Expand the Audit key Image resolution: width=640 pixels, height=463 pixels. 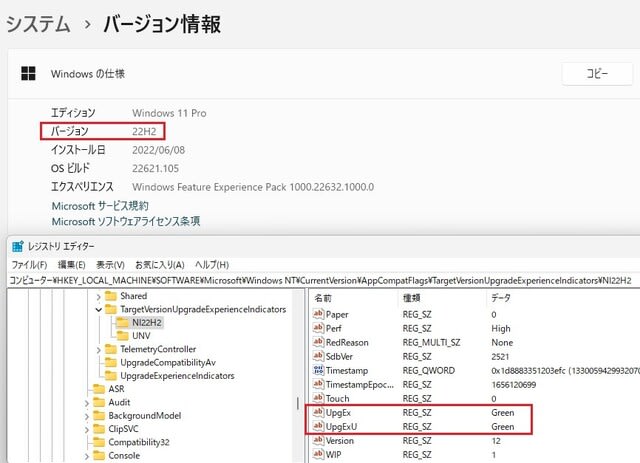pos(87,403)
